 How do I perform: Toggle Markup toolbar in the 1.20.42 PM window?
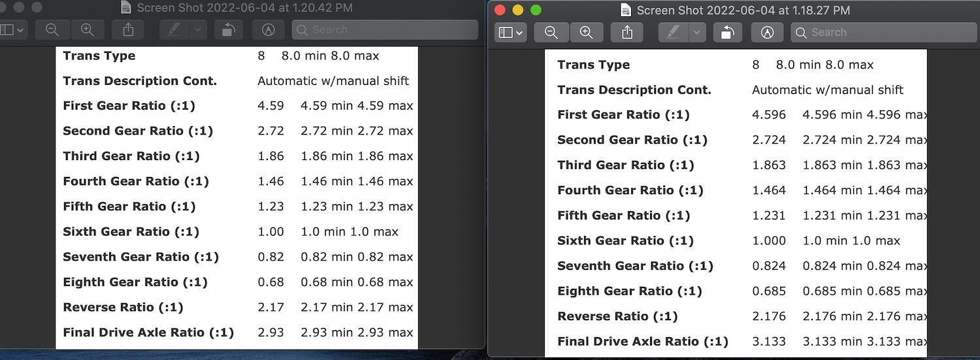click(268, 29)
